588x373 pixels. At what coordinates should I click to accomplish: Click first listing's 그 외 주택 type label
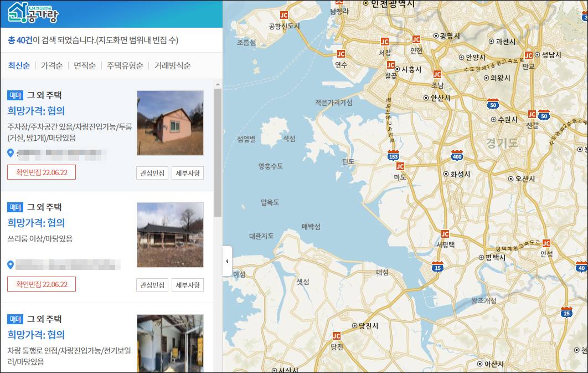click(44, 95)
